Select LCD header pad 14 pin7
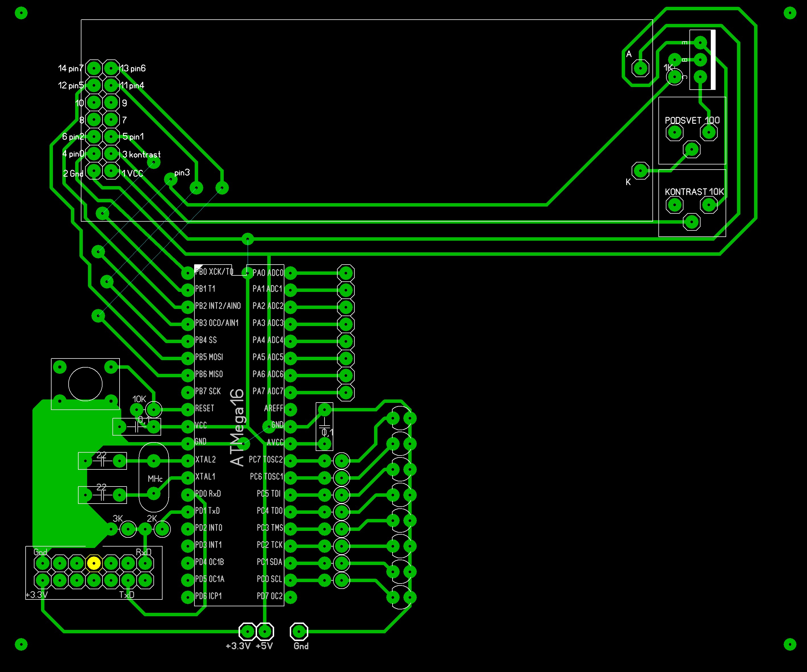The height and width of the screenshot is (672, 807). pyautogui.click(x=94, y=68)
